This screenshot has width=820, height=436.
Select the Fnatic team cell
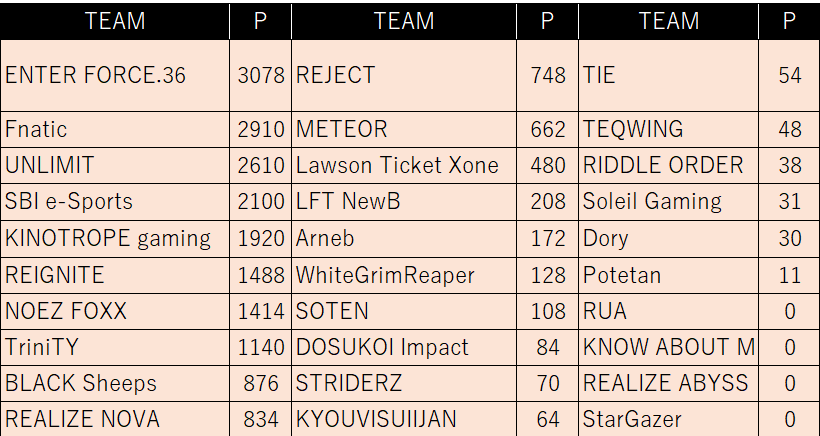click(36, 129)
